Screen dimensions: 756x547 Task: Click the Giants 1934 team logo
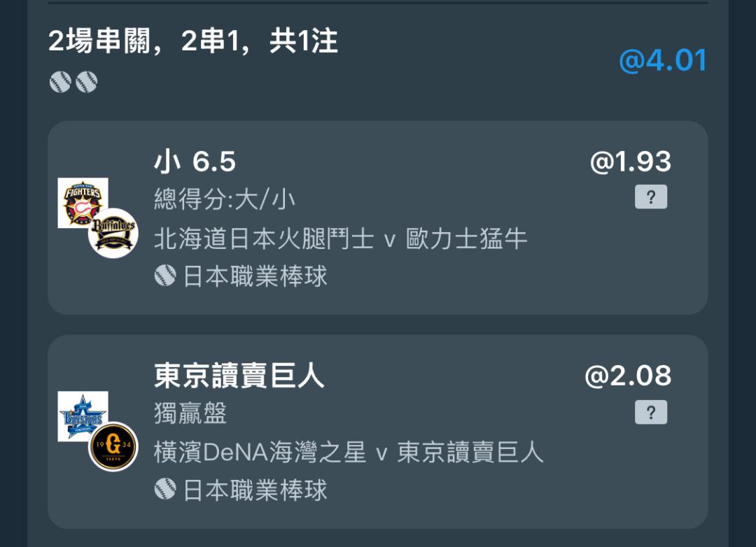point(113,447)
